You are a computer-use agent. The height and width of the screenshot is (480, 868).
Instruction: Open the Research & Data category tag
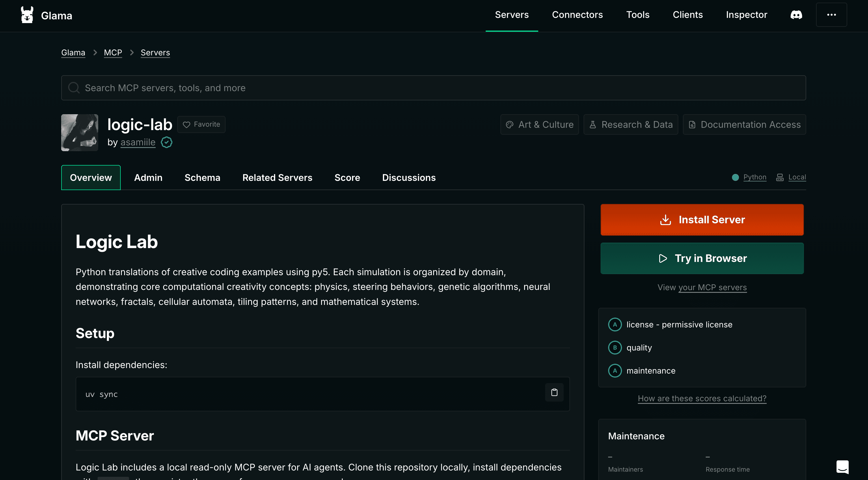[631, 125]
